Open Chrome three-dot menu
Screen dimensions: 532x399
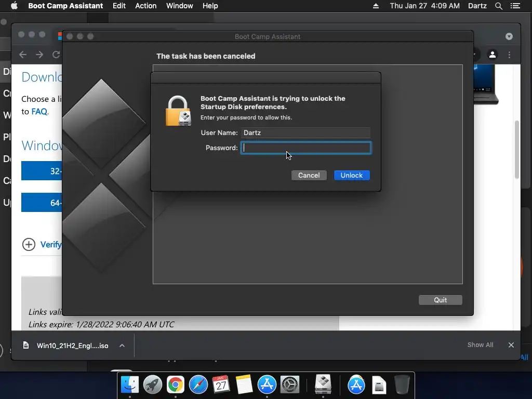(509, 55)
